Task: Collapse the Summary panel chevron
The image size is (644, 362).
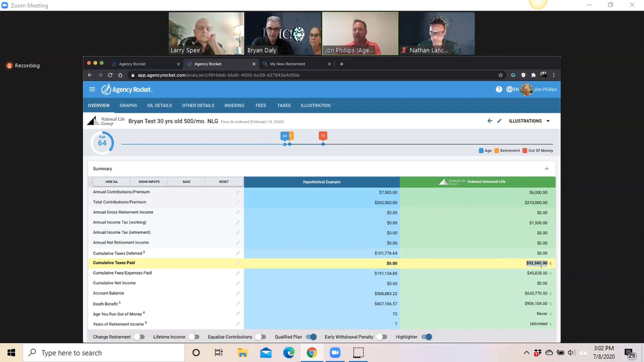Action: coord(547,169)
